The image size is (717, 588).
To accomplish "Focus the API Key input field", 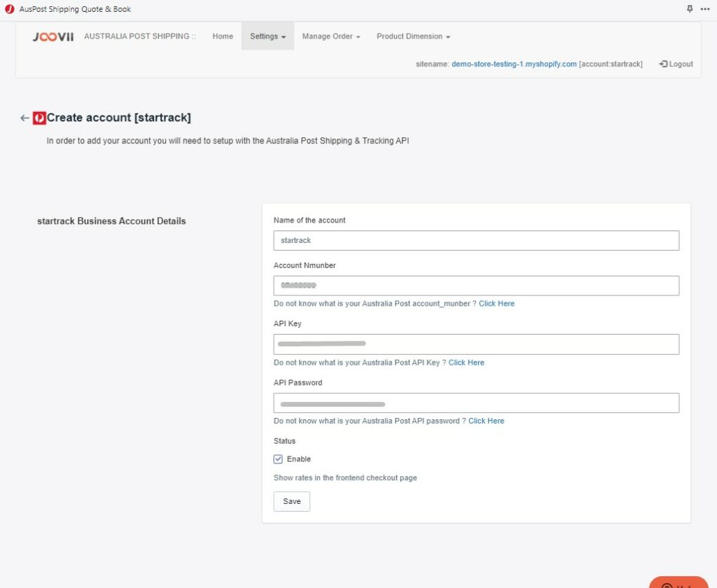I will click(x=476, y=344).
